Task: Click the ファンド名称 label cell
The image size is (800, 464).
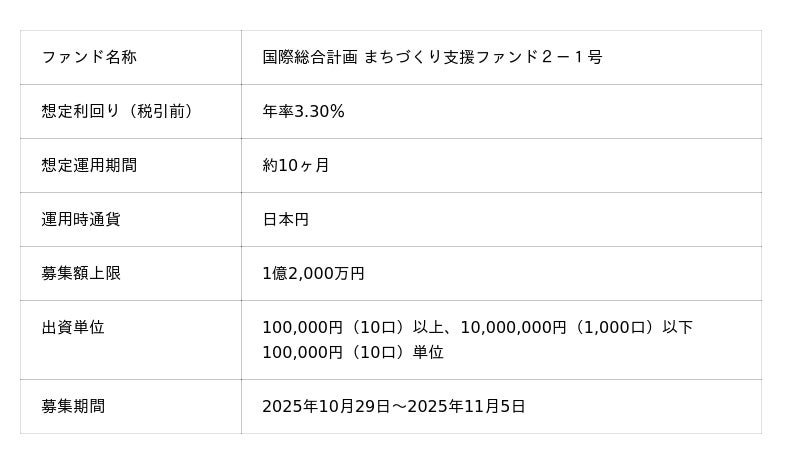Action: click(89, 57)
